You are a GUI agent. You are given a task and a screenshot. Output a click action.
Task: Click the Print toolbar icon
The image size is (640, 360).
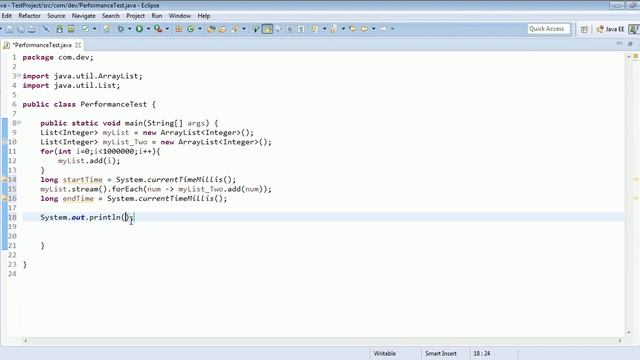coord(31,29)
